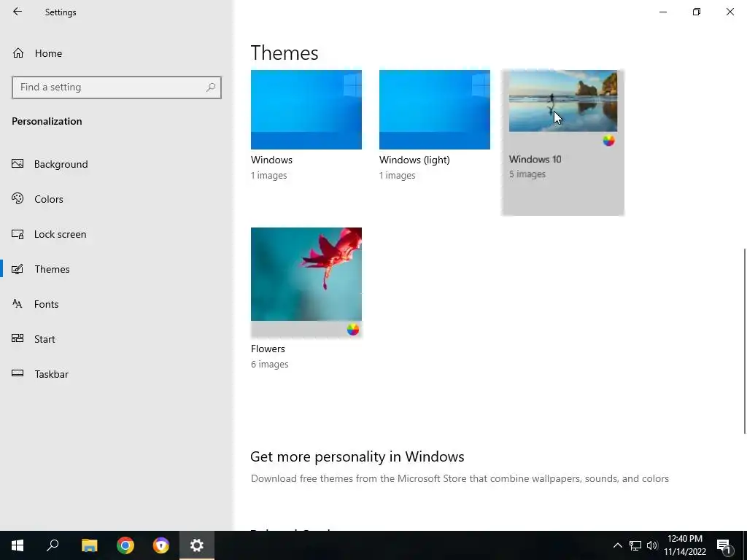Open the shield app in taskbar
Viewport: 747px width, 560px height.
161,545
